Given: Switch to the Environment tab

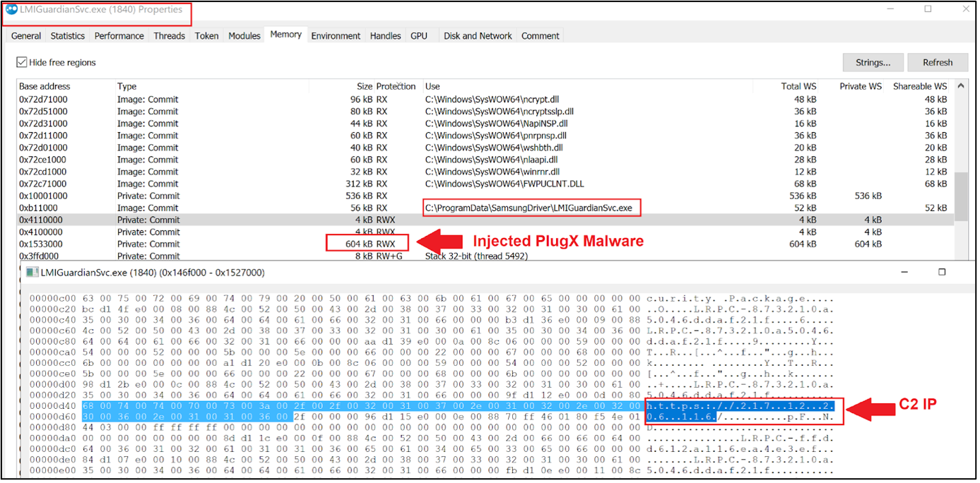Looking at the screenshot, I should pyautogui.click(x=336, y=35).
